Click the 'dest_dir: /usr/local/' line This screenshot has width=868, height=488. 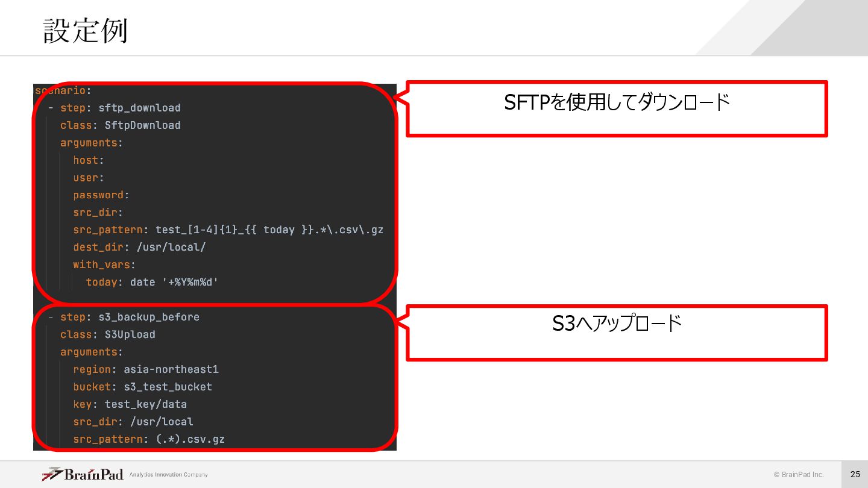click(x=139, y=247)
